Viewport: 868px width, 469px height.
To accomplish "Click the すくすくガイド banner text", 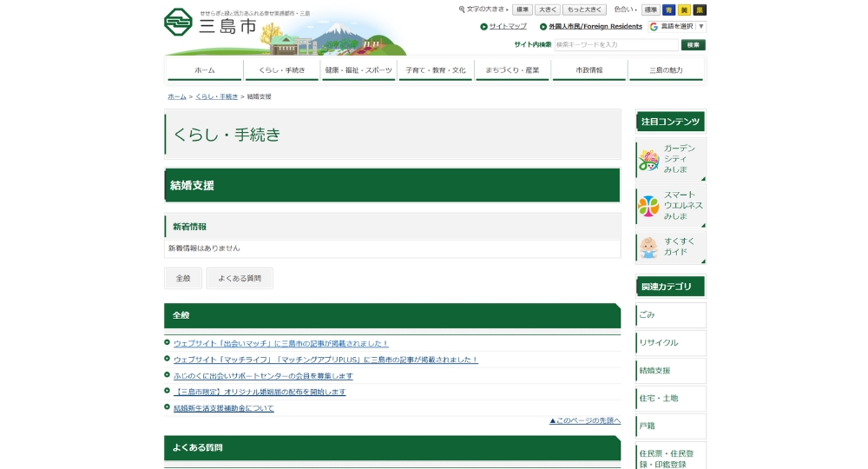I will tap(680, 247).
